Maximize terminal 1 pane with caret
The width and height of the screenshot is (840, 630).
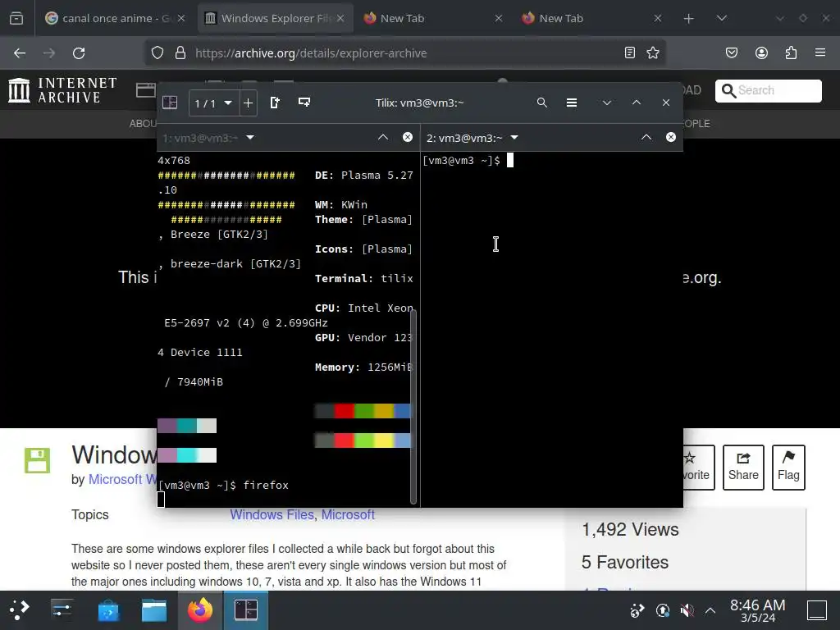pyautogui.click(x=383, y=137)
